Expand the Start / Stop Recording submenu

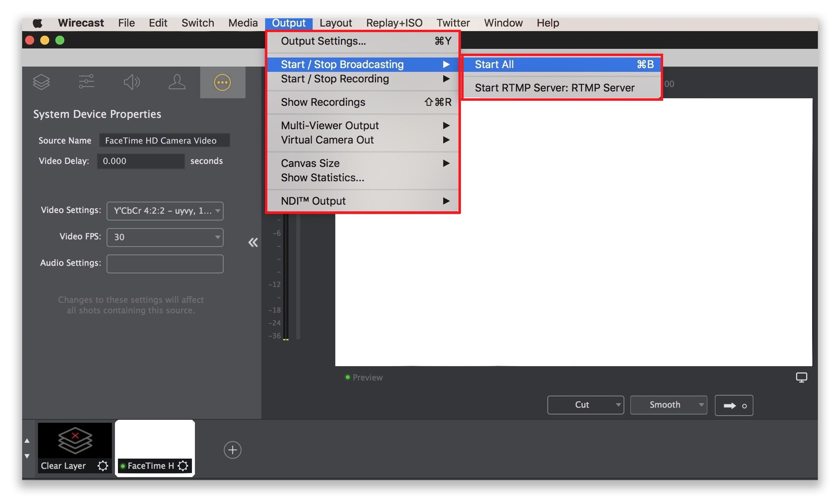(x=363, y=79)
